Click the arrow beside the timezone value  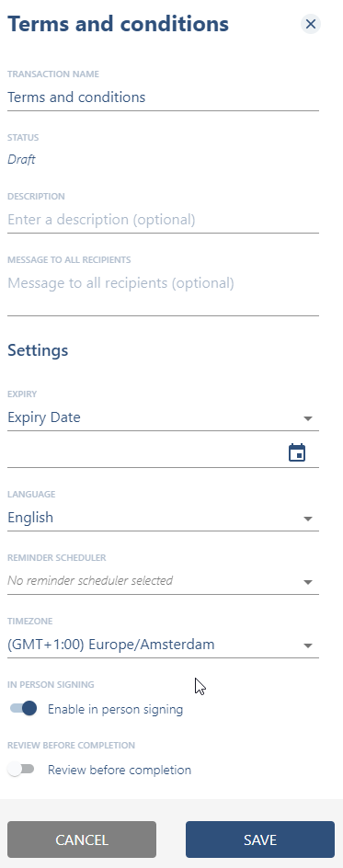(308, 646)
